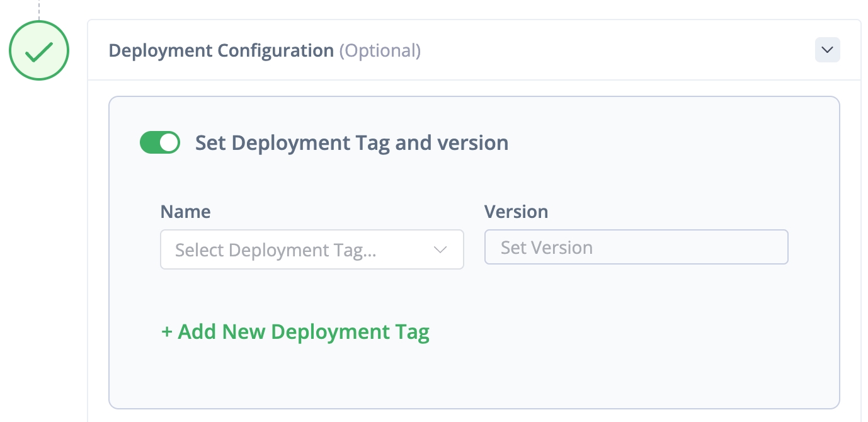Click the Deployment Configuration header title
The image size is (868, 422).
coord(221,50)
